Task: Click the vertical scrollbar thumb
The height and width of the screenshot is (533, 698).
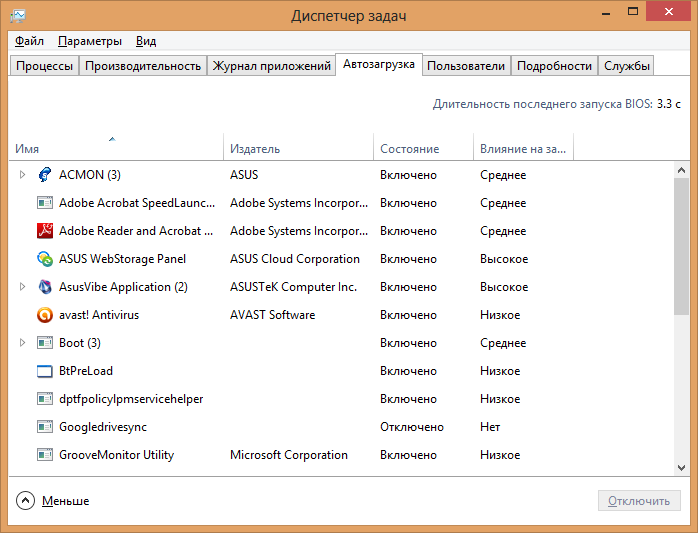Action: coord(682,247)
